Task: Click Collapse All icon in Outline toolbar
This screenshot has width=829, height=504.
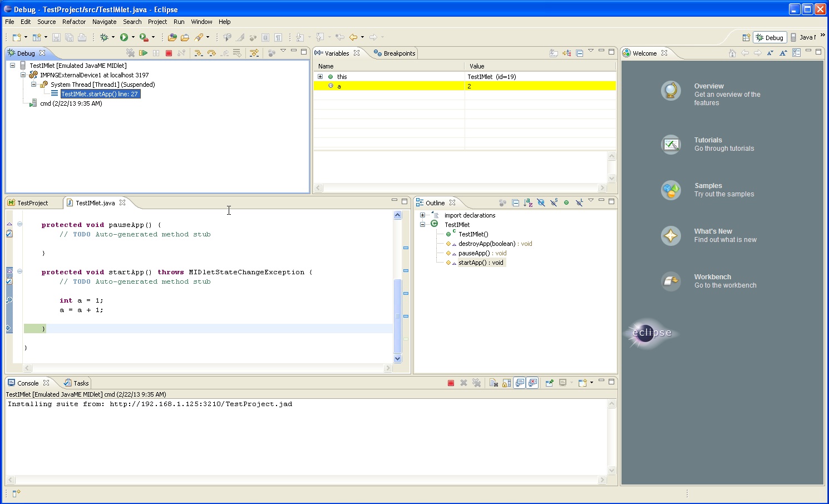Action: 515,203
